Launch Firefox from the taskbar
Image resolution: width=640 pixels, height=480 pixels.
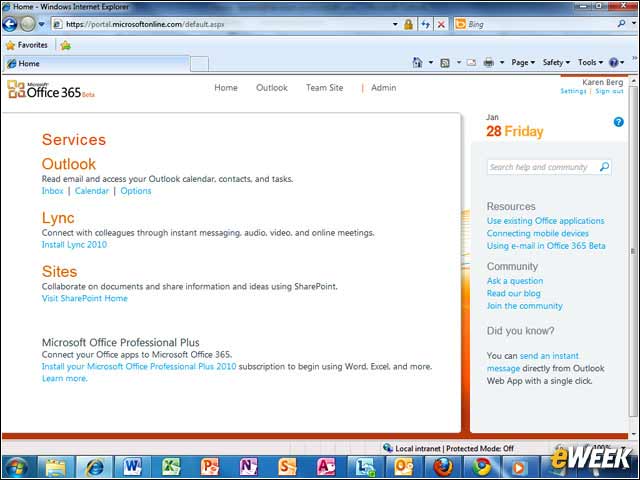point(443,467)
